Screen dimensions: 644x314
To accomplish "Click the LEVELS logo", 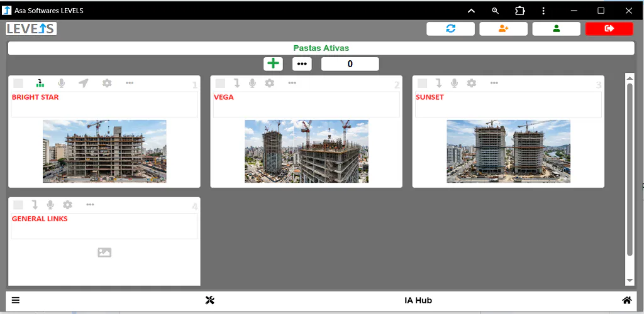I will click(31, 29).
